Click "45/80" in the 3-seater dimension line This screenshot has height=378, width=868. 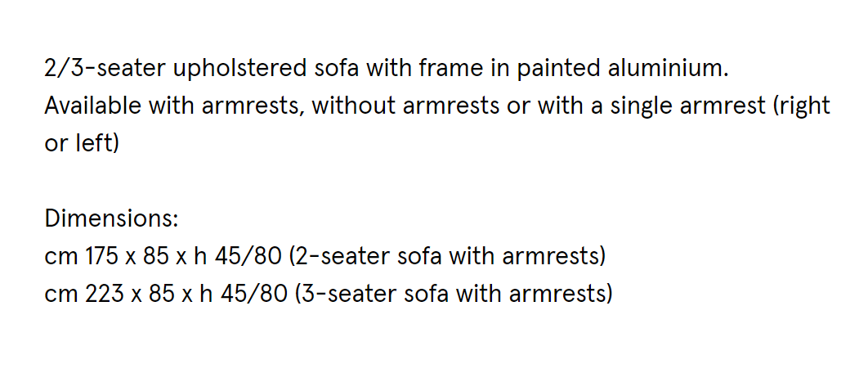254,294
